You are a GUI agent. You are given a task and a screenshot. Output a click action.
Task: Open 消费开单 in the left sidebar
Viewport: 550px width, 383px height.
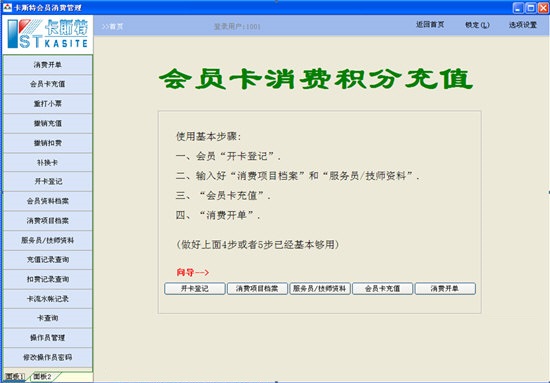48,65
